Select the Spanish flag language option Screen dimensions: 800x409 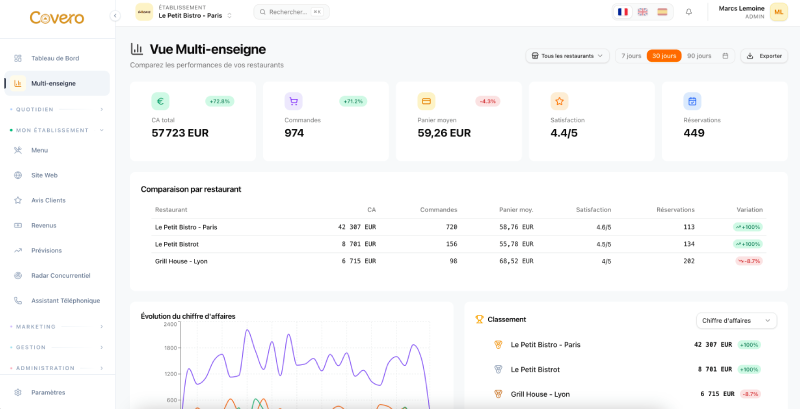[x=662, y=12]
